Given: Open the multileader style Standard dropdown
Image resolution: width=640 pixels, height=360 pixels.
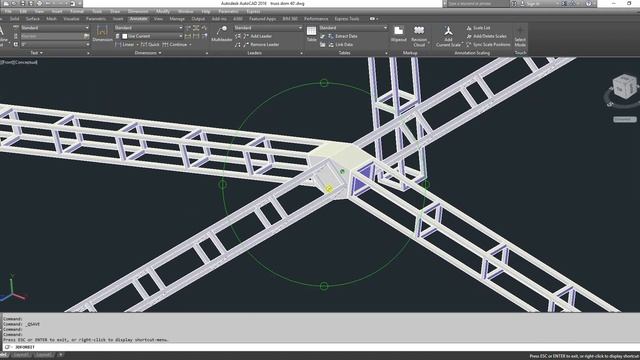Looking at the screenshot, I should tap(268, 28).
